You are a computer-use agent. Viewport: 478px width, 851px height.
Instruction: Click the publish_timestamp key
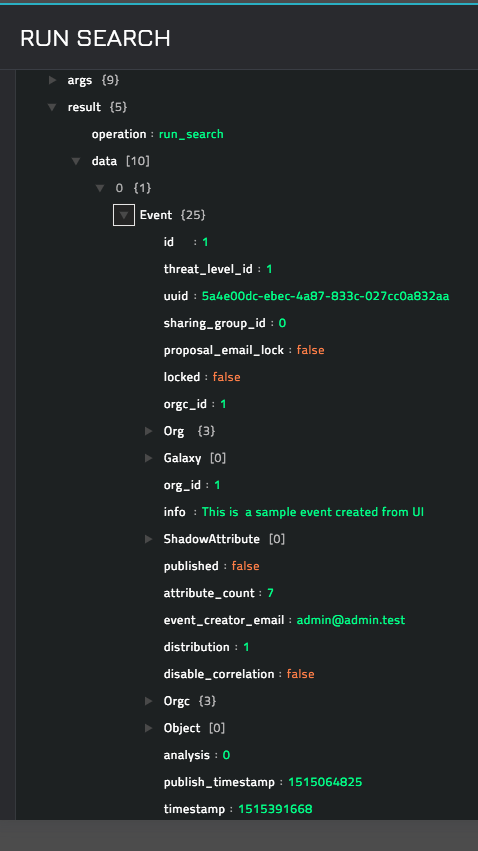click(219, 782)
